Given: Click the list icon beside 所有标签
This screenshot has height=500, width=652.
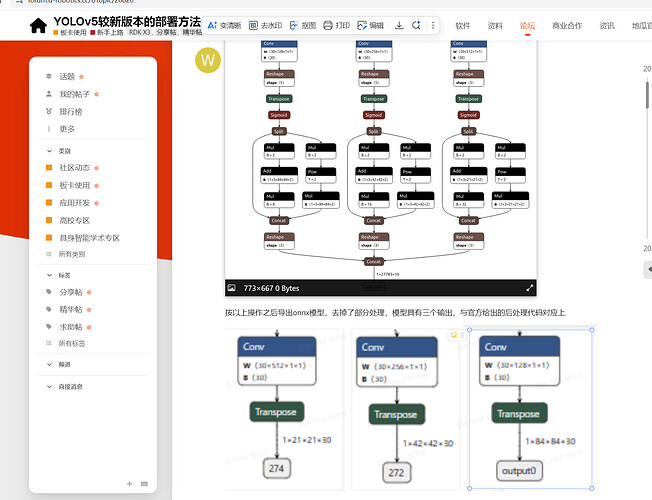Looking at the screenshot, I should [49, 343].
